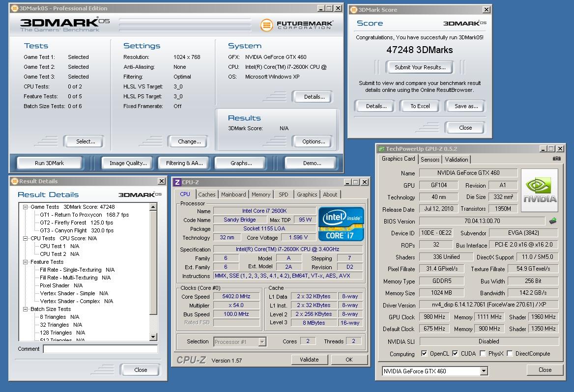Image resolution: width=574 pixels, height=392 pixels.
Task: Click the GPU-Z title bar icon
Action: click(x=381, y=149)
